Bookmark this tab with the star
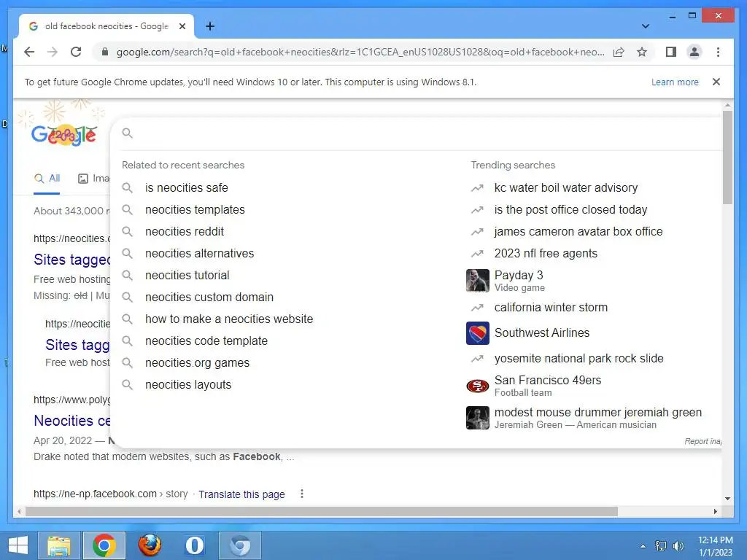The image size is (747, 560). click(642, 52)
